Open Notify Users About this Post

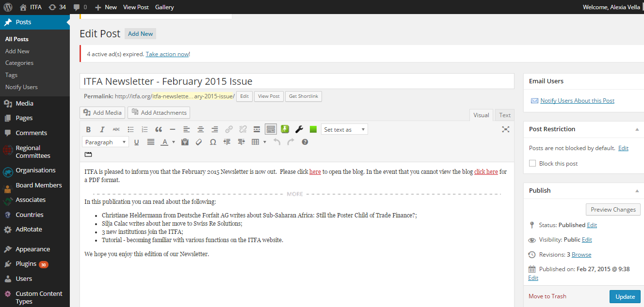(x=577, y=101)
